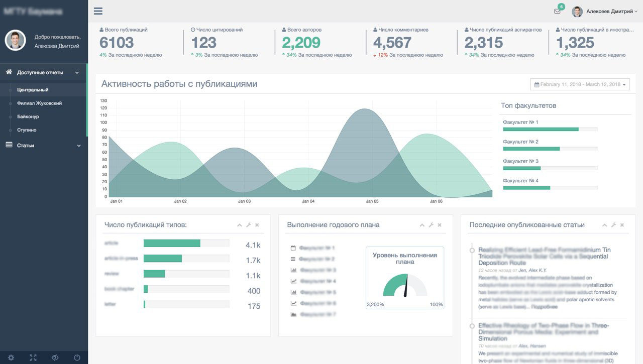The image size is (643, 364).
Task: Click the review type bar showing 1.1k
Action: 186,274
